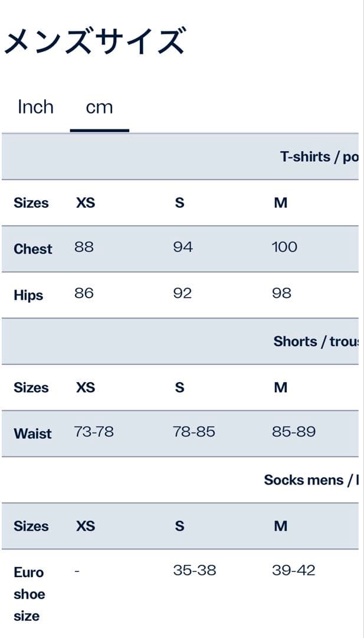Click the 73-78 waist measurement
This screenshot has width=364, height=638.
pos(94,432)
